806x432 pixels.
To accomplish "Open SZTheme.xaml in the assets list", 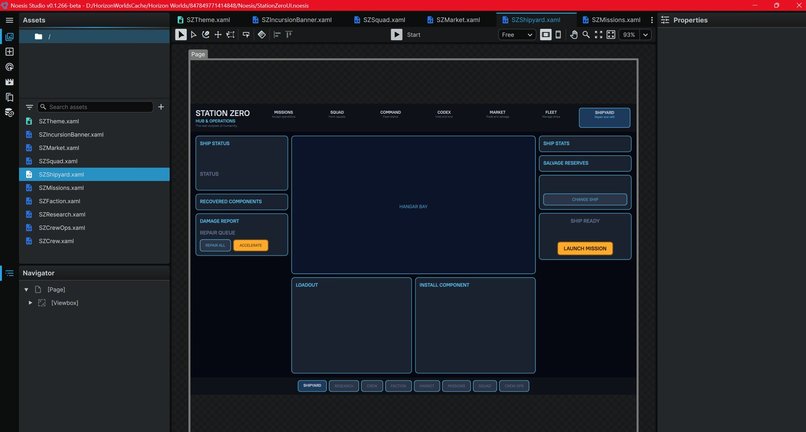I will click(x=94, y=121).
